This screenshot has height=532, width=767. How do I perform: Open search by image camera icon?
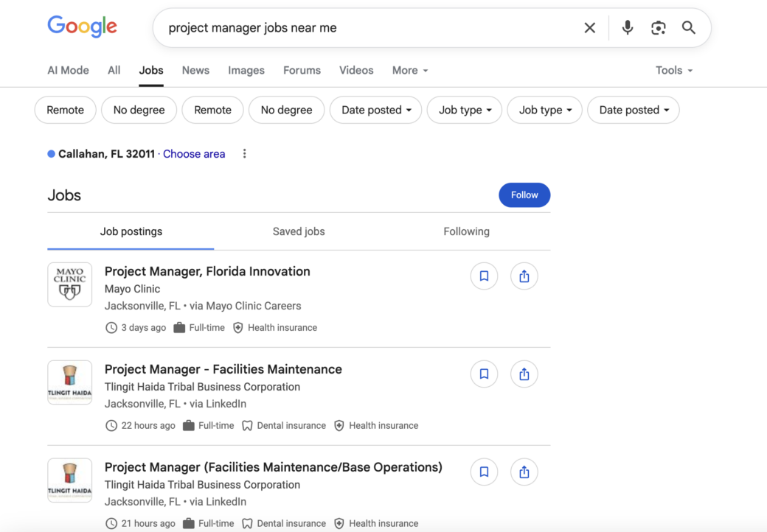659,28
